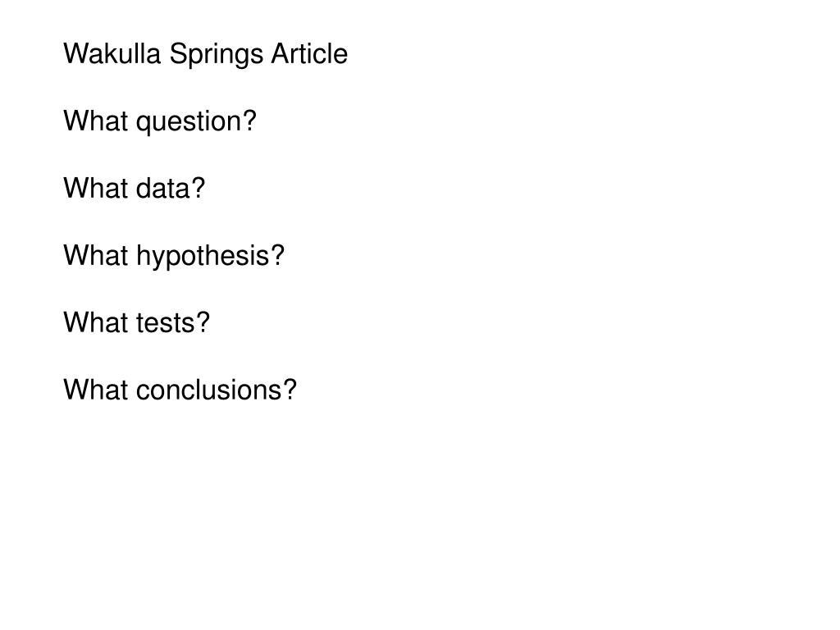Image resolution: width=840 pixels, height=630 pixels.
Task: Place cursor on the word 'tests'
Action: coord(166,323)
